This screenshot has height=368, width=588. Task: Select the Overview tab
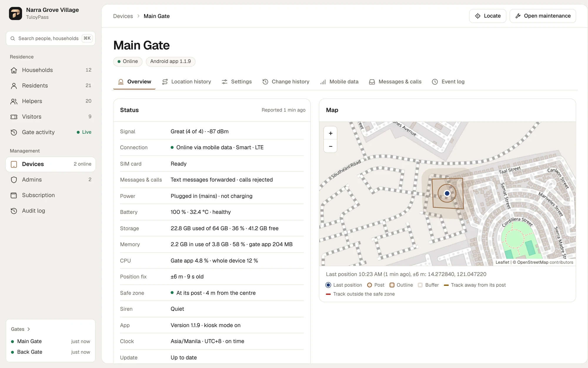(x=134, y=82)
